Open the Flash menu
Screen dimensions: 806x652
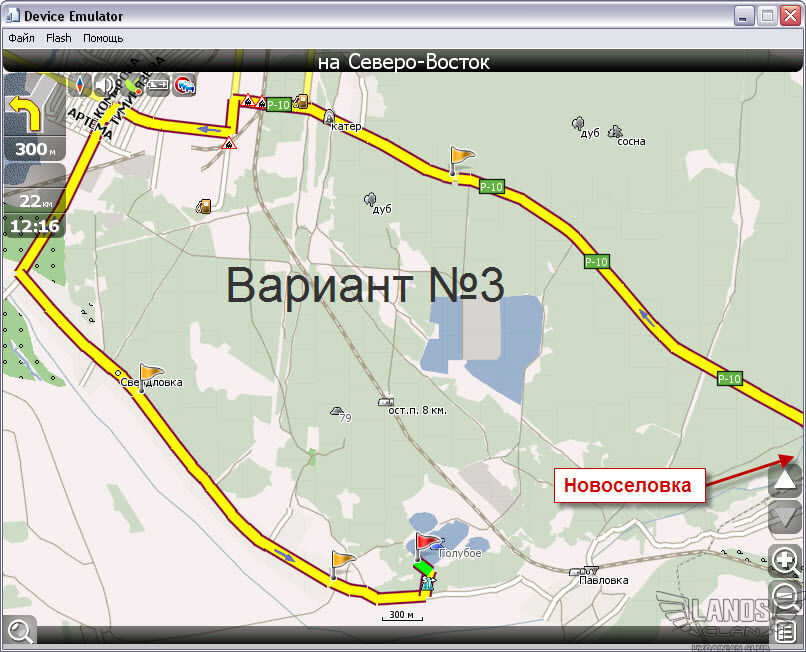click(59, 38)
